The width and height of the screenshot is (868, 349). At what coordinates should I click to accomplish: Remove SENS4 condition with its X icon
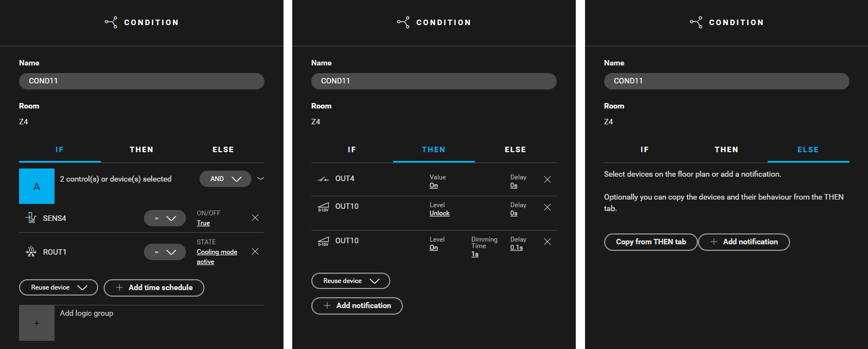pyautogui.click(x=255, y=218)
